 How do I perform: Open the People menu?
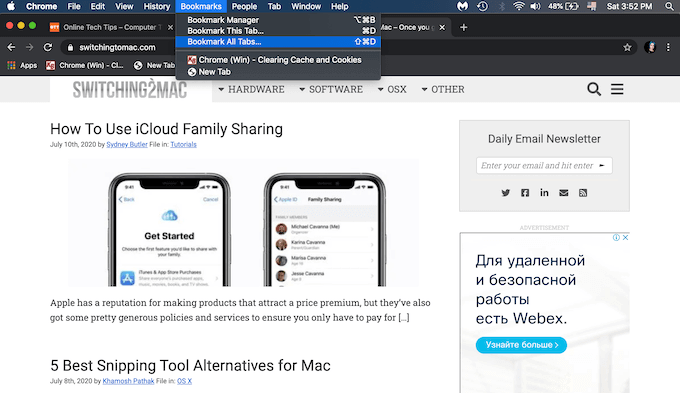click(x=244, y=6)
